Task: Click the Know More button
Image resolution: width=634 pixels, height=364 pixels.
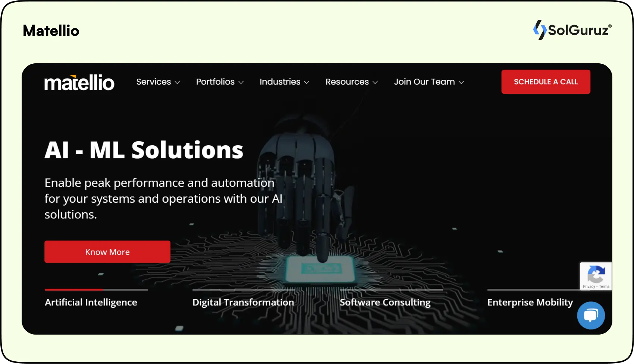Action: [x=107, y=252]
